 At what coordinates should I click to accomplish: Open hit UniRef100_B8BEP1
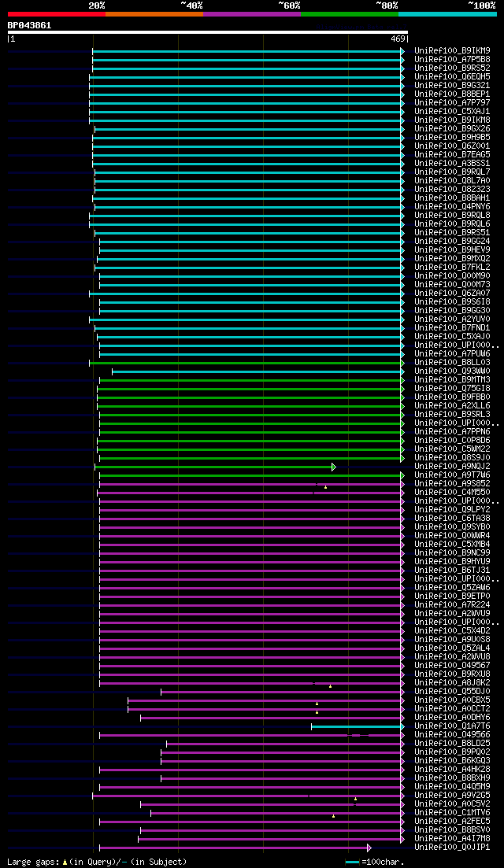452,94
